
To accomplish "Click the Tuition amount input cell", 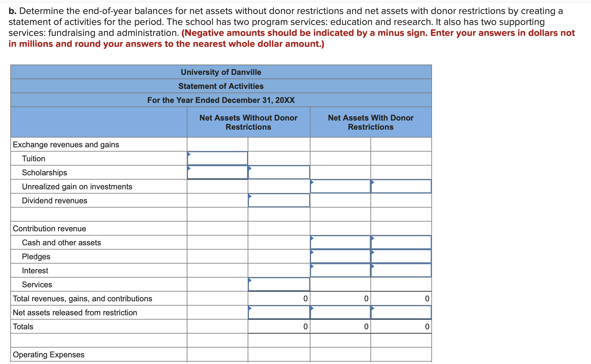I will click(x=217, y=158).
